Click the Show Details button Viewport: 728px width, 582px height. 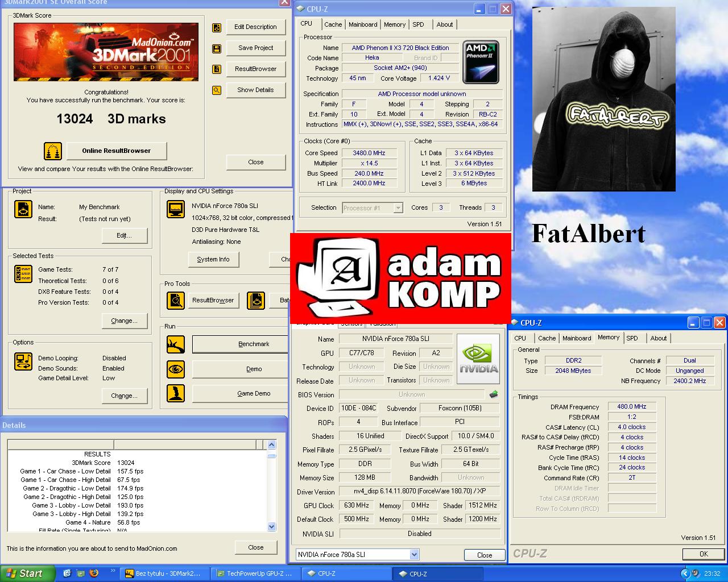click(255, 90)
